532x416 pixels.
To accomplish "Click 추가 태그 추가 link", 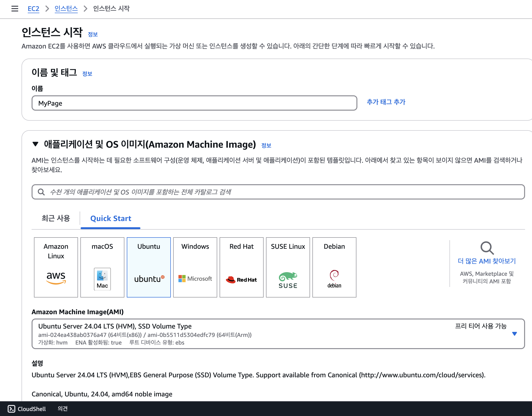I will coord(386,102).
